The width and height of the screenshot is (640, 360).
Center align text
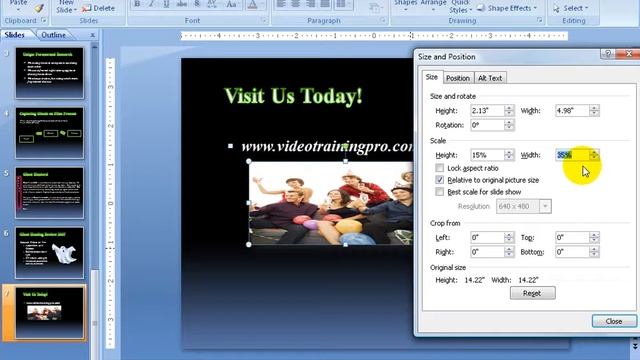[295, 4]
